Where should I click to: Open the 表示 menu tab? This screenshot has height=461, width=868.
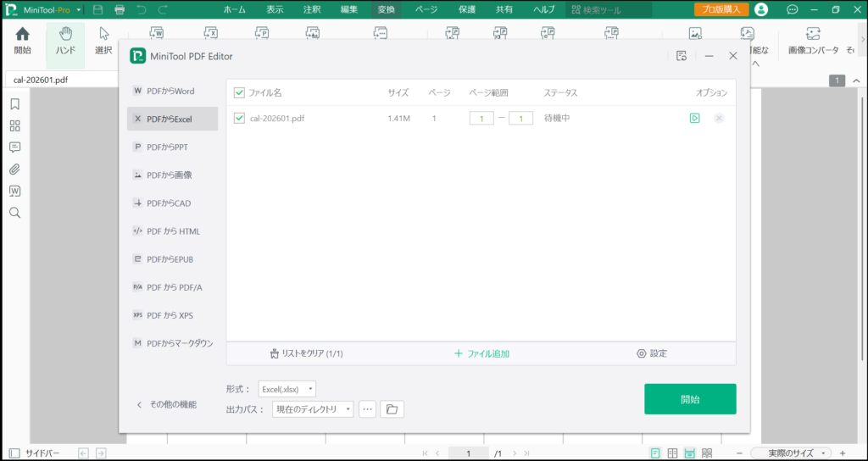click(x=275, y=9)
